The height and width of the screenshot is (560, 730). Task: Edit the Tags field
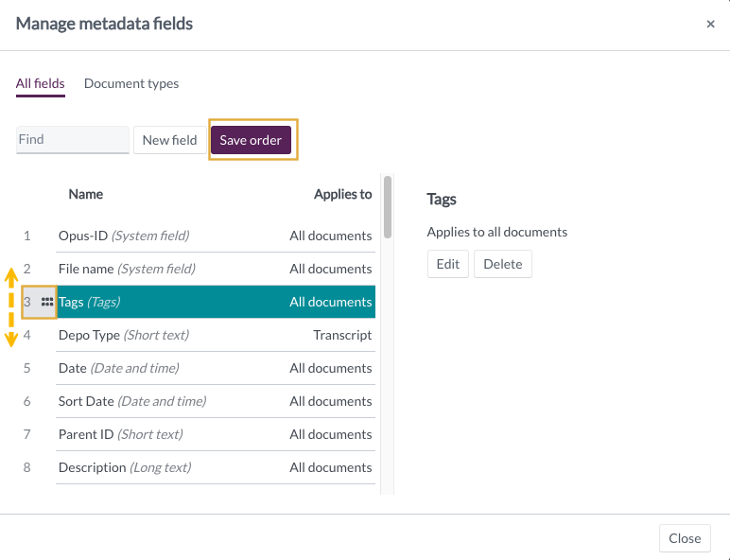[448, 264]
